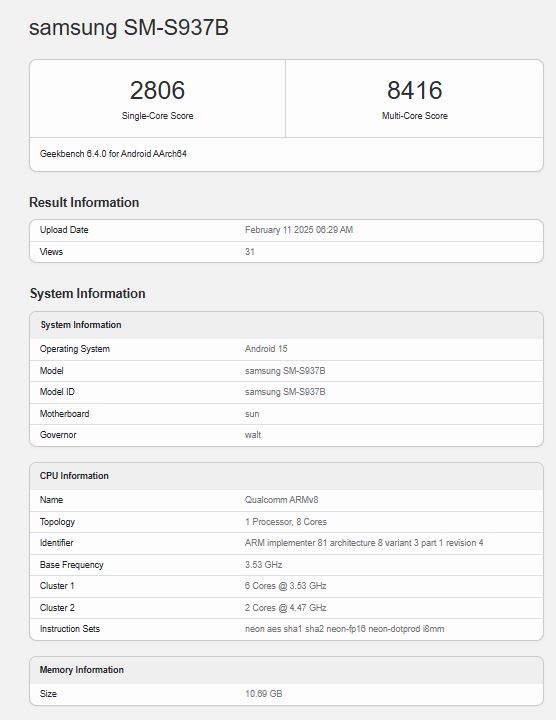Click the Model value samsung SM-S937B
The width and height of the screenshot is (556, 720).
click(x=285, y=371)
